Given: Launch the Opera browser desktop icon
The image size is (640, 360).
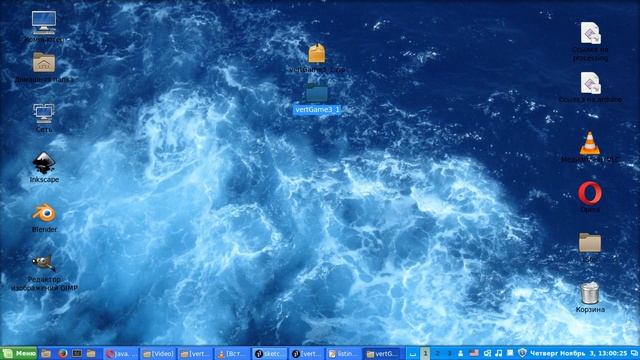Looking at the screenshot, I should point(590,193).
